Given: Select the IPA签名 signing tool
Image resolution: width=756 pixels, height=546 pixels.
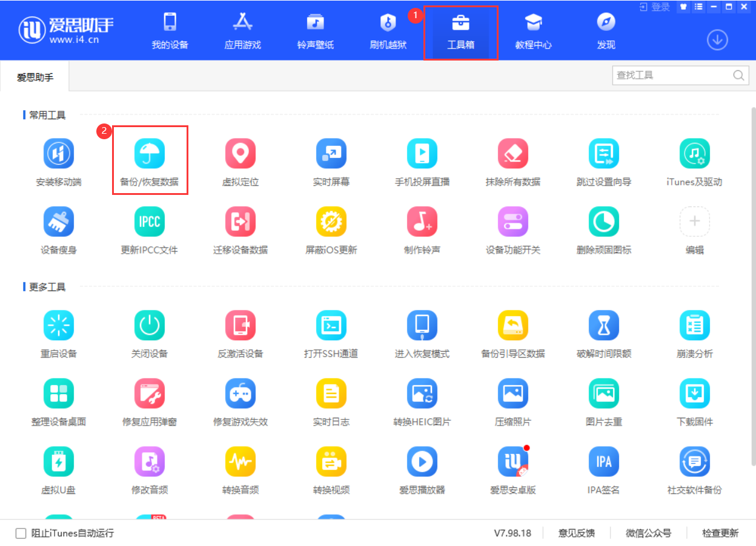Looking at the screenshot, I should [x=604, y=469].
